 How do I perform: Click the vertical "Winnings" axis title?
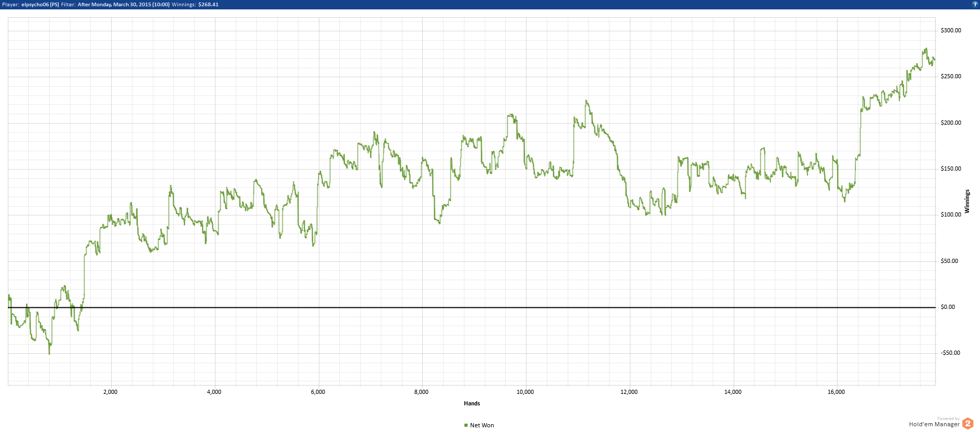tap(967, 201)
